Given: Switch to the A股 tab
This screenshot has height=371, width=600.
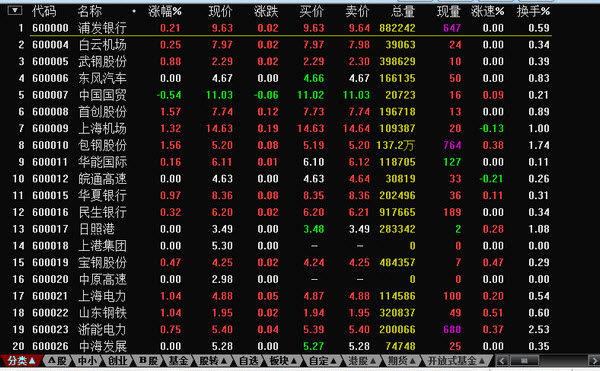Looking at the screenshot, I should pos(57,360).
